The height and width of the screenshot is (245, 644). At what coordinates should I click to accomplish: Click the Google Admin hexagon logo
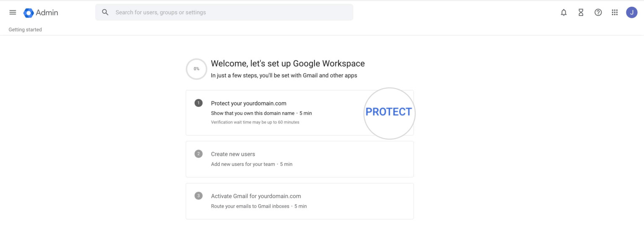click(x=29, y=13)
